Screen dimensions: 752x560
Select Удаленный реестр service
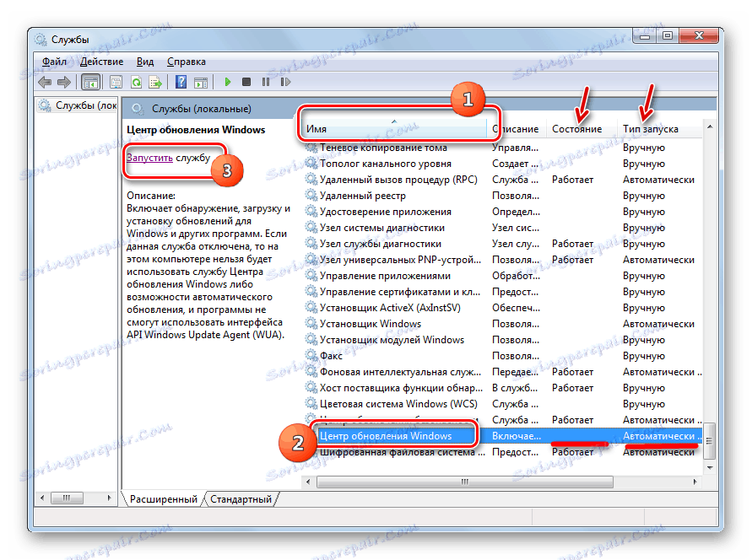tap(363, 196)
